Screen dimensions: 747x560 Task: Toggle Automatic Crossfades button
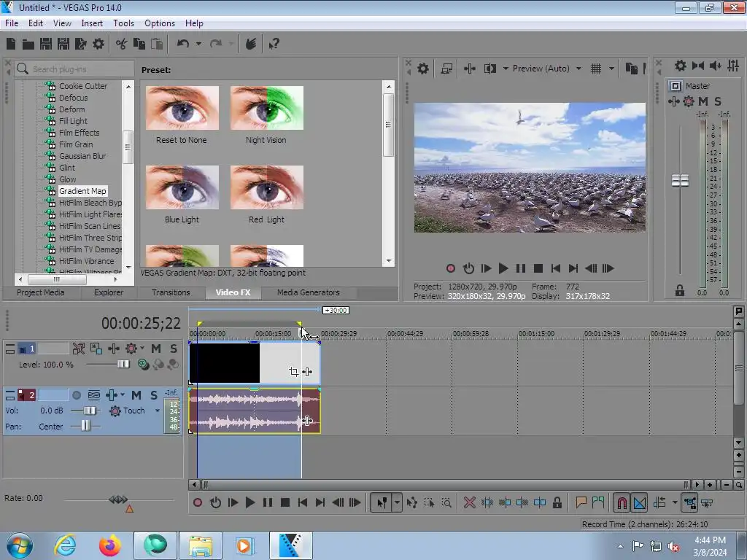[640, 502]
